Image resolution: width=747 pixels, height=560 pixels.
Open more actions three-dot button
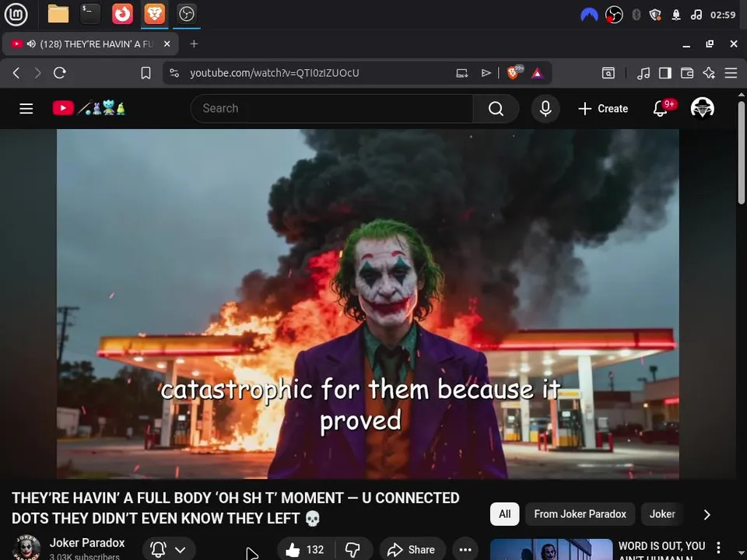[x=465, y=550]
